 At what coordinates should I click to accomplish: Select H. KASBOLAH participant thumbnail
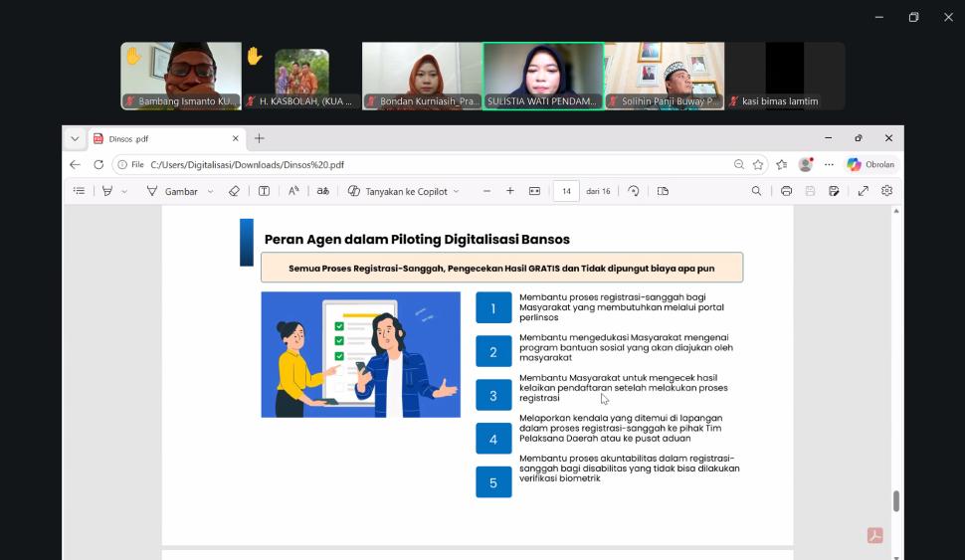(x=301, y=76)
